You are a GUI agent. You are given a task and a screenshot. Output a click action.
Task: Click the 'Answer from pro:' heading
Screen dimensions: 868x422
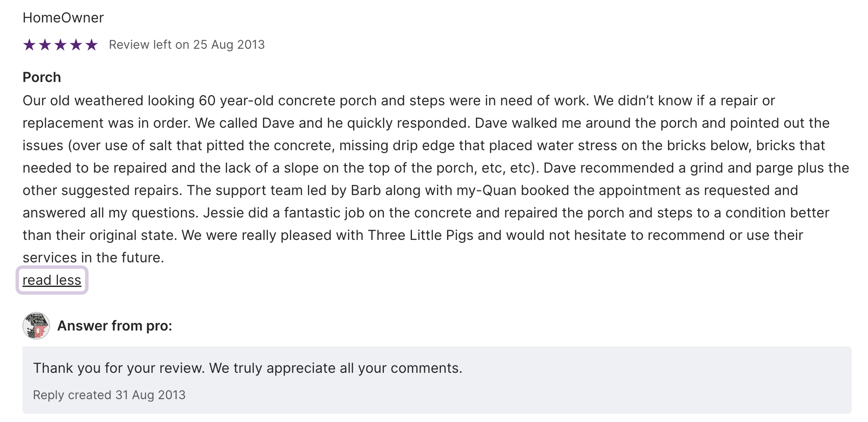tap(114, 326)
